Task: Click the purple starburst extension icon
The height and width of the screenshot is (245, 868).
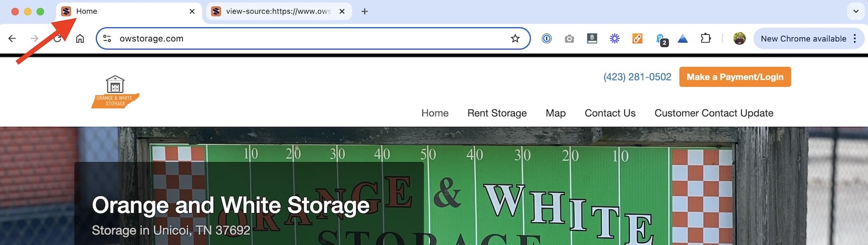Action: click(x=615, y=38)
